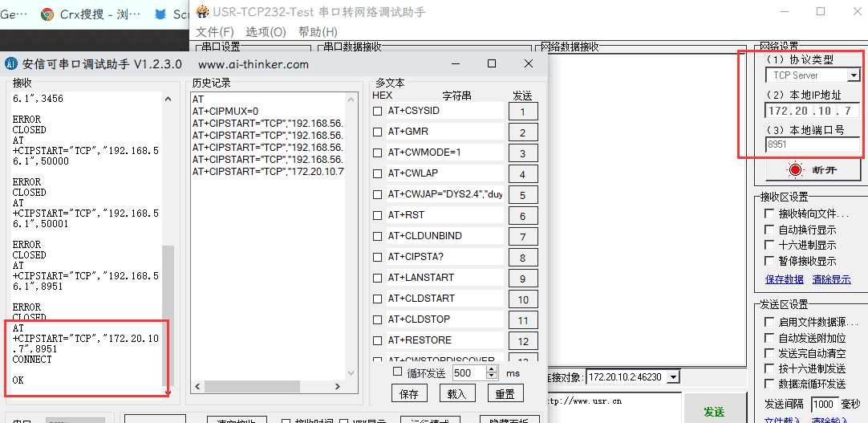868x423 pixels.
Task: Click the Chrome icon of Crx搜搜 tab
Action: (x=47, y=14)
